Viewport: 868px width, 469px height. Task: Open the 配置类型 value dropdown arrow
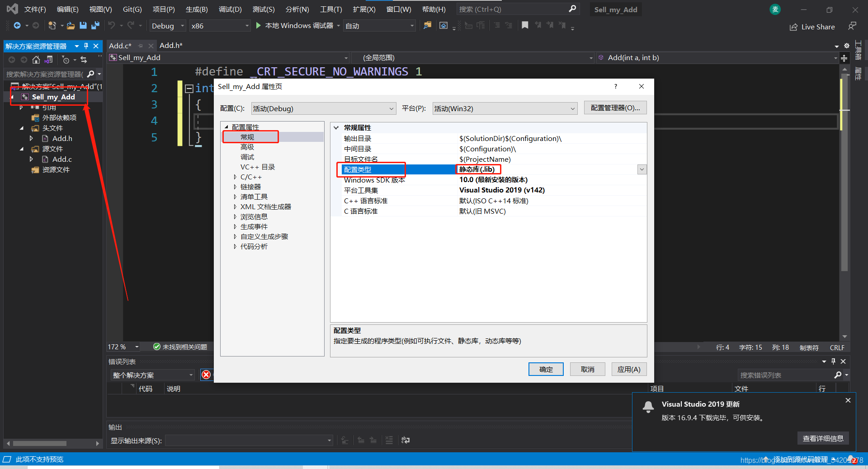[642, 169]
